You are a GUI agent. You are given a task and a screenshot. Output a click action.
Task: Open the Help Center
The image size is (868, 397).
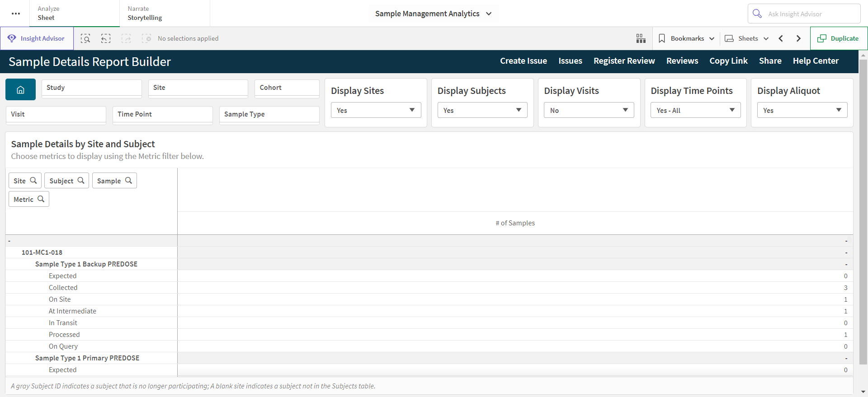point(816,61)
